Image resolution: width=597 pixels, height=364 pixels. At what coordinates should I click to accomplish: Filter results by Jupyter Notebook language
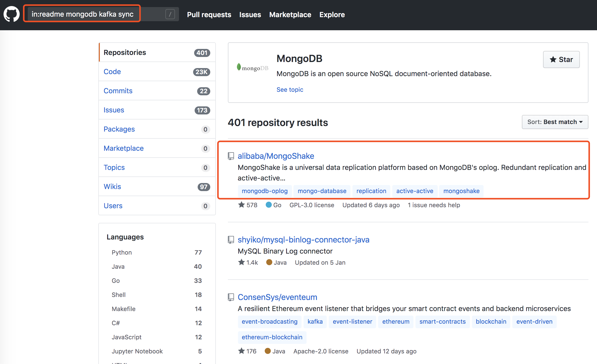[x=157, y=351]
